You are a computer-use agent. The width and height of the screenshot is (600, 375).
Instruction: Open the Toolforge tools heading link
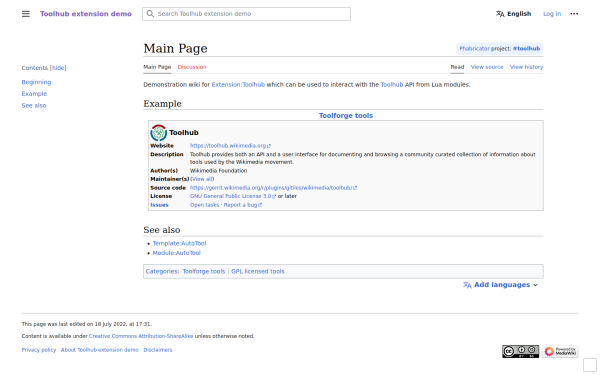[x=346, y=116]
